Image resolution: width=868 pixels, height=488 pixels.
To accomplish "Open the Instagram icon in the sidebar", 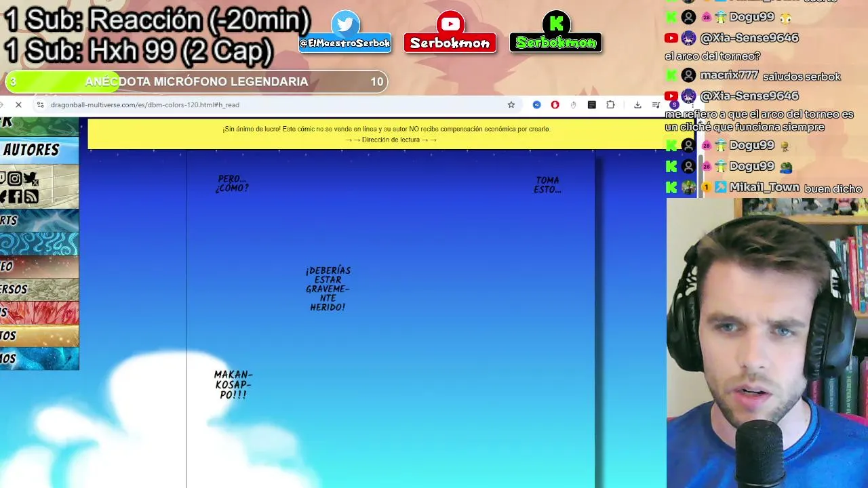I will pos(14,179).
